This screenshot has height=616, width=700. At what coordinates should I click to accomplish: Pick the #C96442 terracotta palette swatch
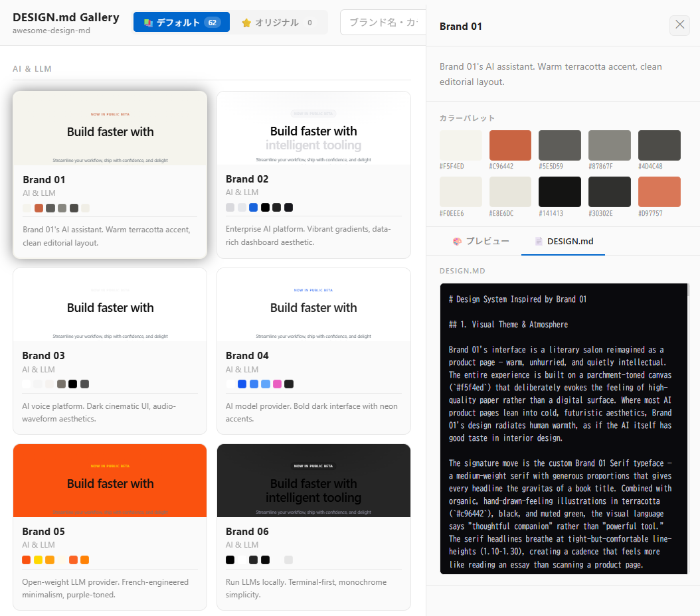pos(510,145)
